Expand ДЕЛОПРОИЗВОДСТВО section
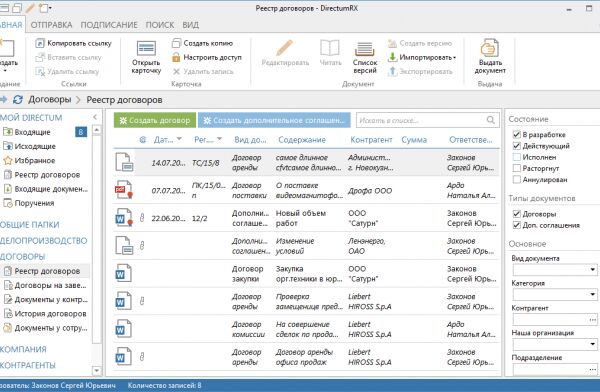600x392 pixels. pos(44,241)
